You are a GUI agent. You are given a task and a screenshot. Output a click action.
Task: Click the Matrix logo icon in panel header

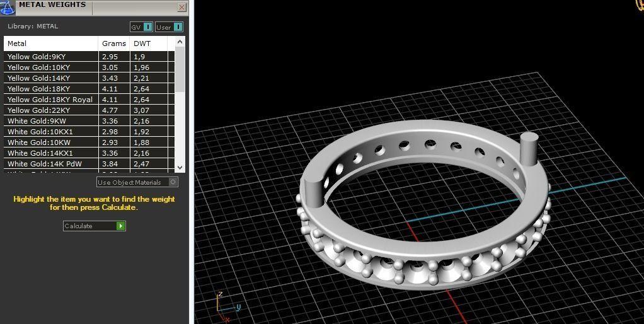click(8, 8)
